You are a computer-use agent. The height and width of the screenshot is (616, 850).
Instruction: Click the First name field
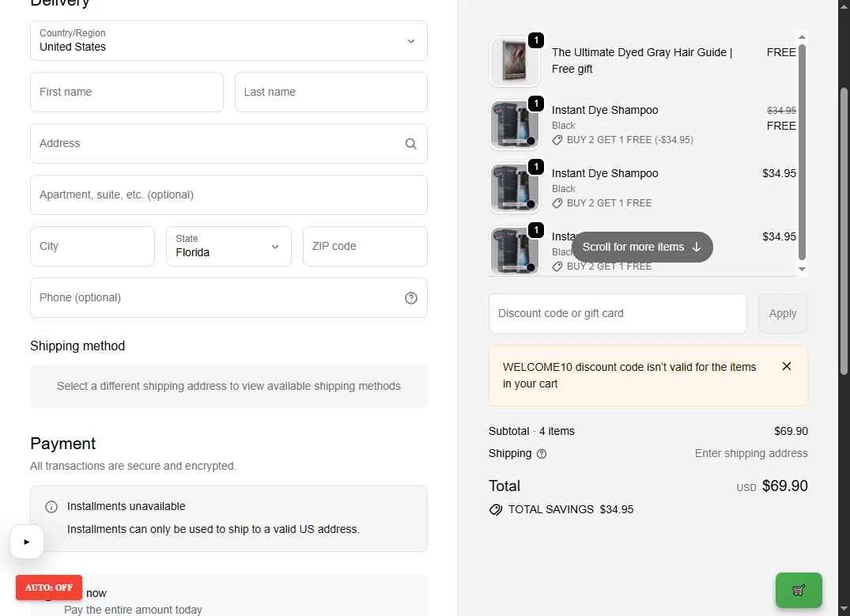tap(127, 93)
